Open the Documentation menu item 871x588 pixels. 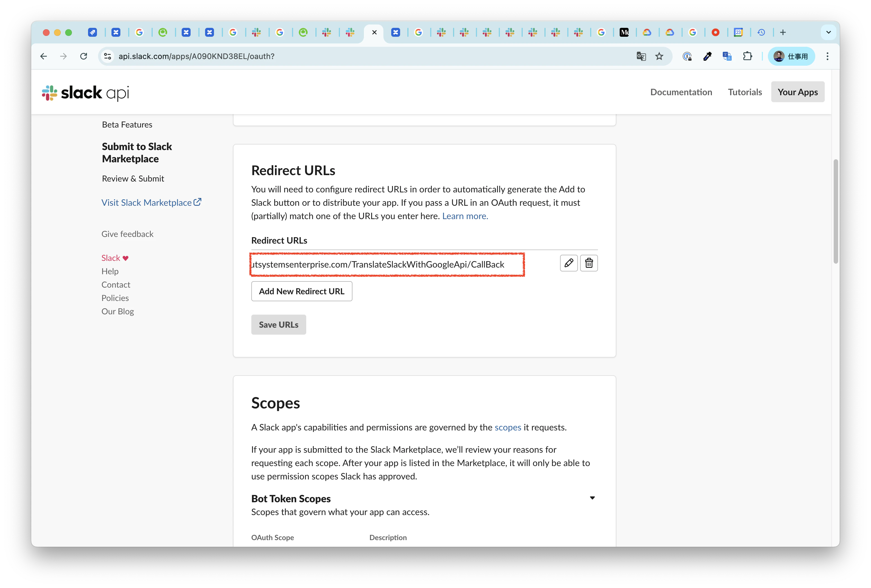coord(681,92)
